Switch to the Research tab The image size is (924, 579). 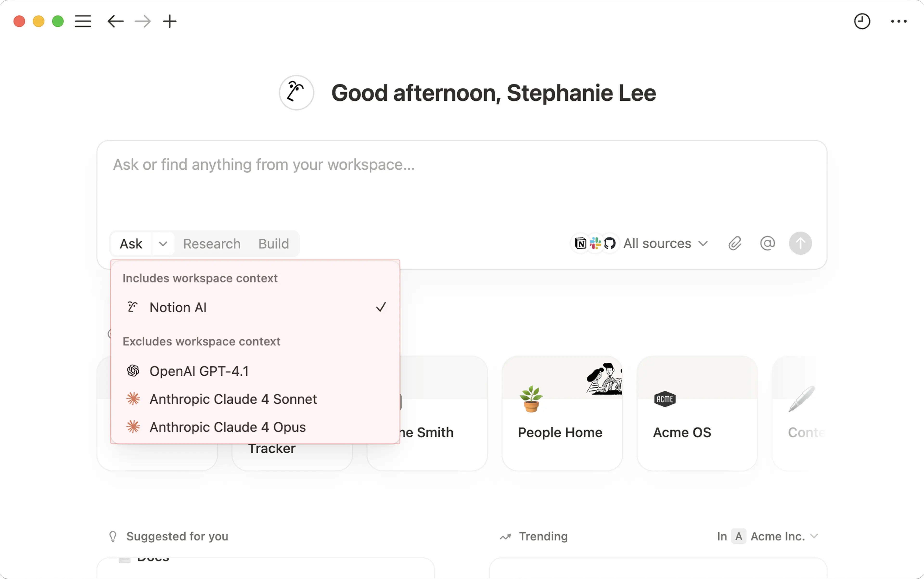point(212,244)
